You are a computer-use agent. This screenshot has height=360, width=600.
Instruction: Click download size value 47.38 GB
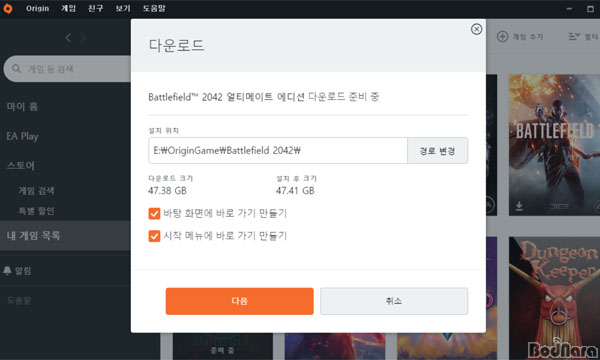pos(167,191)
